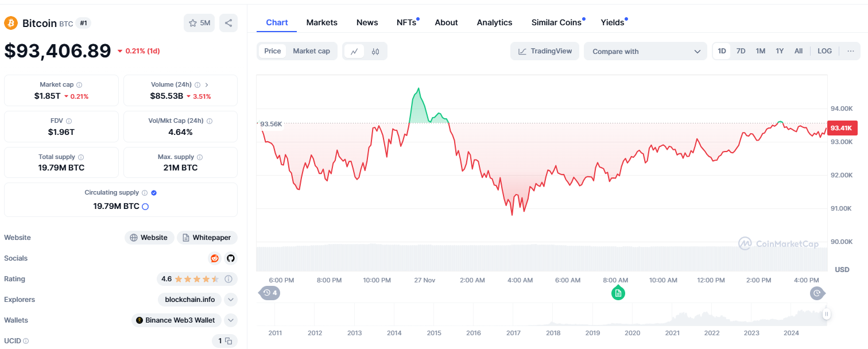
Task: Open the Reddit social icon
Action: [215, 258]
